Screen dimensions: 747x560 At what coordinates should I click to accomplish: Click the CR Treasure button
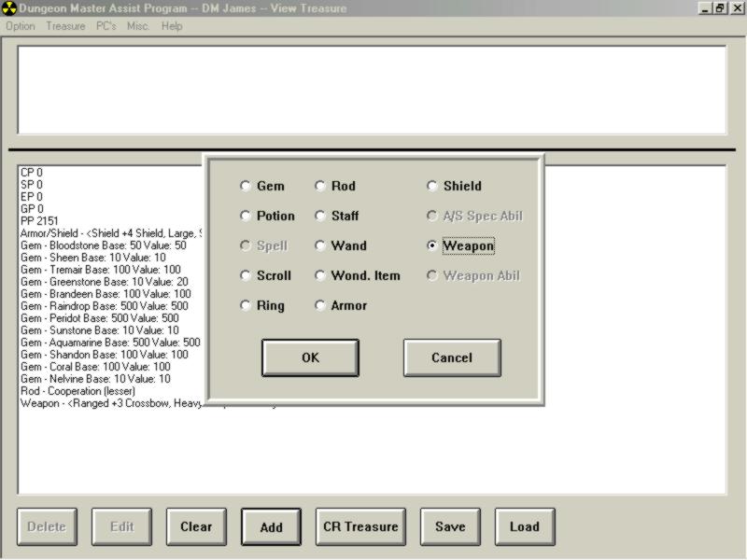pos(360,526)
